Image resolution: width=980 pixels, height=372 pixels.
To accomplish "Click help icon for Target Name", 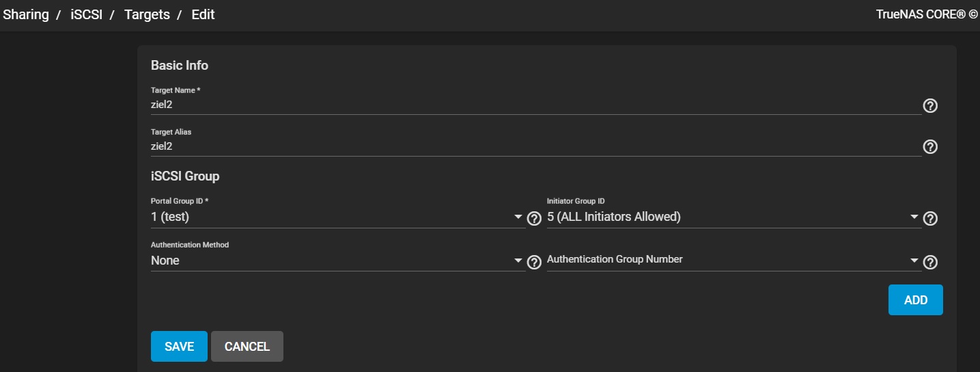I will [x=929, y=106].
